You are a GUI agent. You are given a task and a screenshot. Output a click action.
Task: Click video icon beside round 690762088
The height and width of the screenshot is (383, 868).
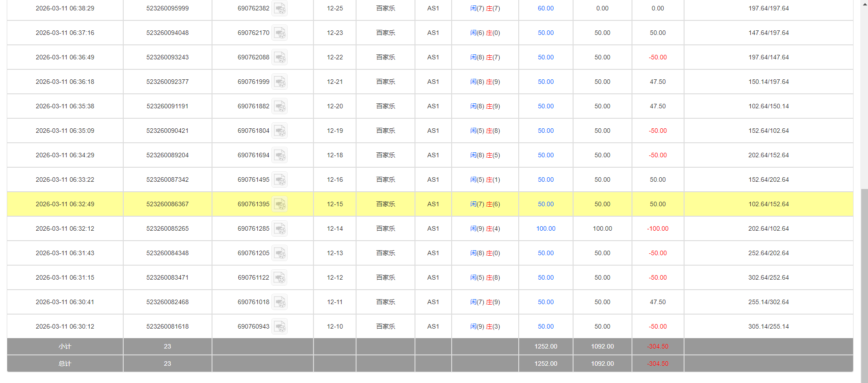[x=280, y=58]
